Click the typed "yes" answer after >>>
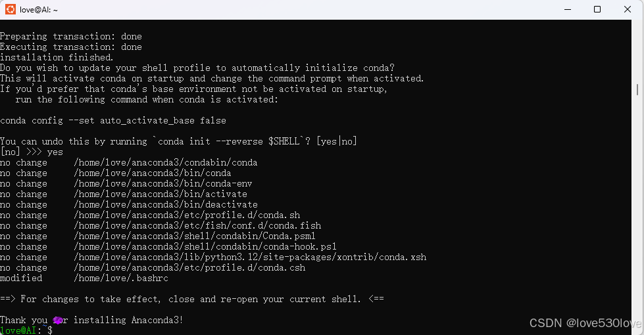Image resolution: width=644 pixels, height=335 pixels. [55, 152]
